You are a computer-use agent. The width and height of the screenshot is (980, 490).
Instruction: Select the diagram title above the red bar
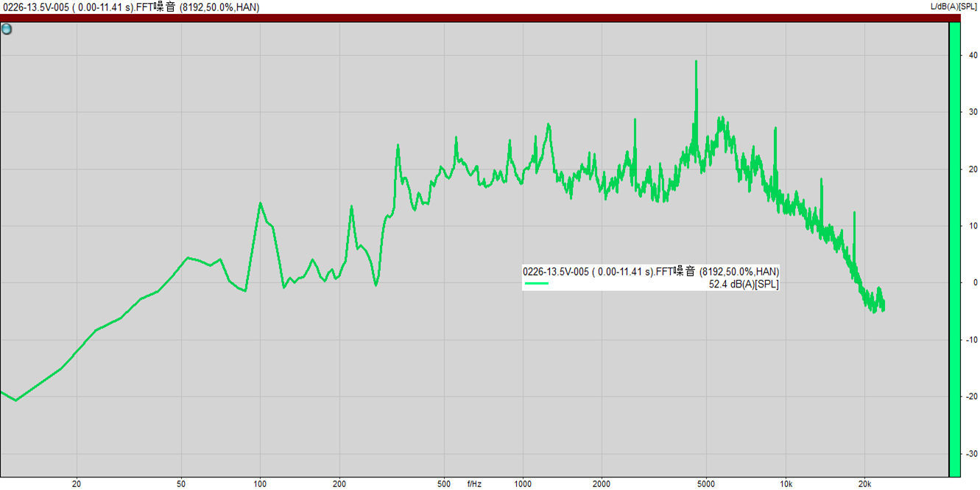pos(130,7)
